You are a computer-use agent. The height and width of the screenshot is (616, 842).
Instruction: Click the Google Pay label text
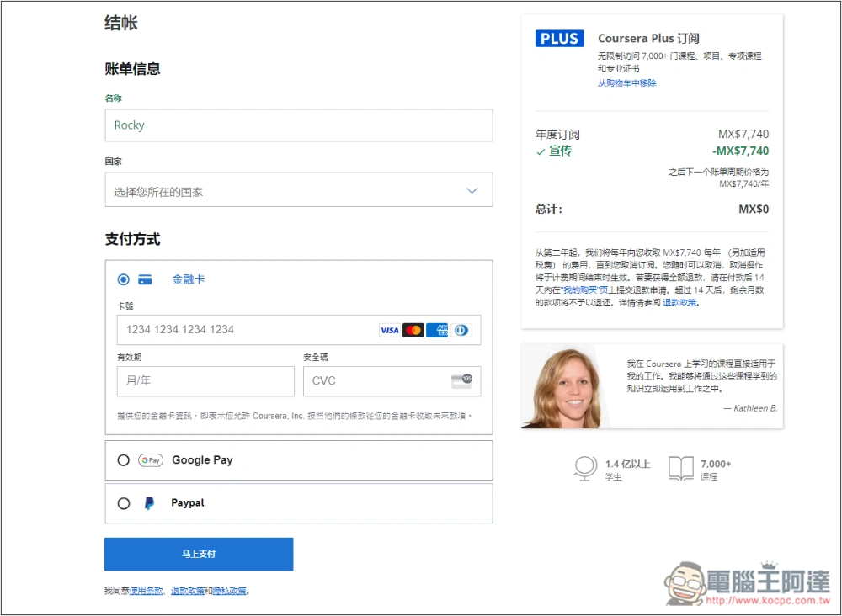(202, 460)
